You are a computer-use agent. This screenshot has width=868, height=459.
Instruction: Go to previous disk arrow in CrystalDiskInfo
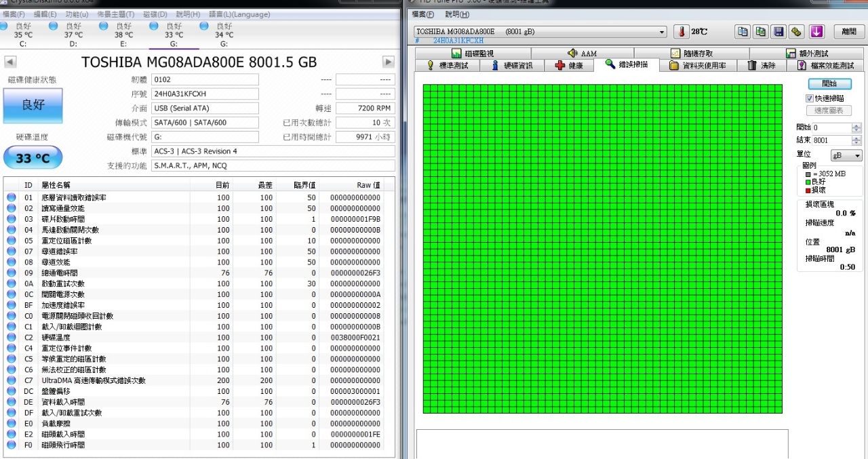tap(10, 62)
